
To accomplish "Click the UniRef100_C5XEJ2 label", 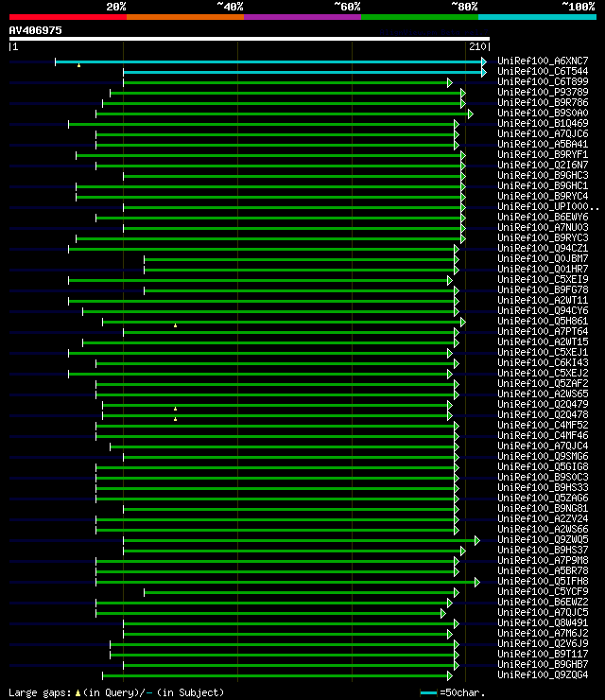I will (x=543, y=374).
